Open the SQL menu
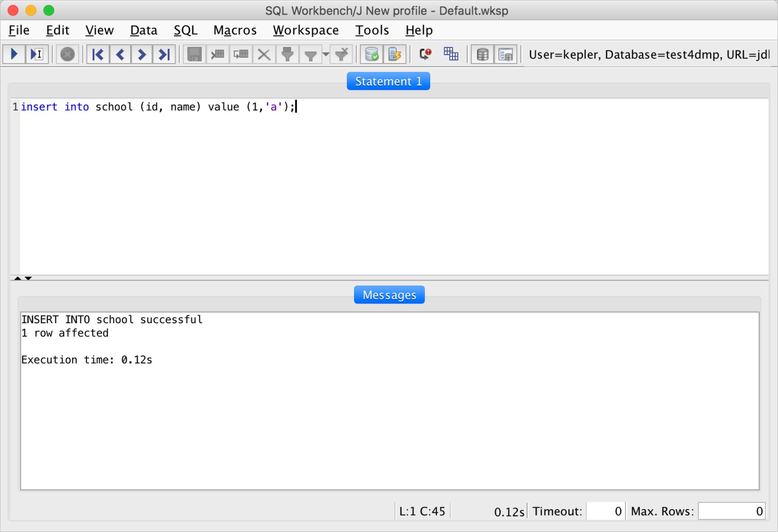This screenshot has height=532, width=778. (x=186, y=30)
